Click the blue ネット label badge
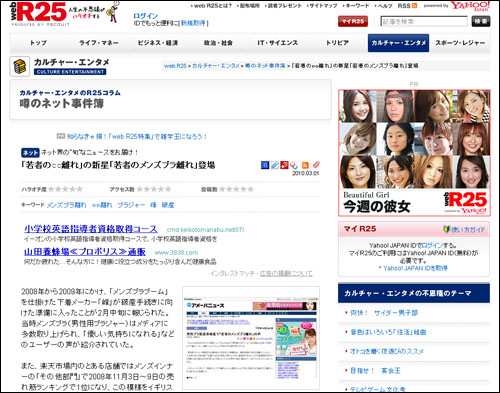 pyautogui.click(x=30, y=152)
